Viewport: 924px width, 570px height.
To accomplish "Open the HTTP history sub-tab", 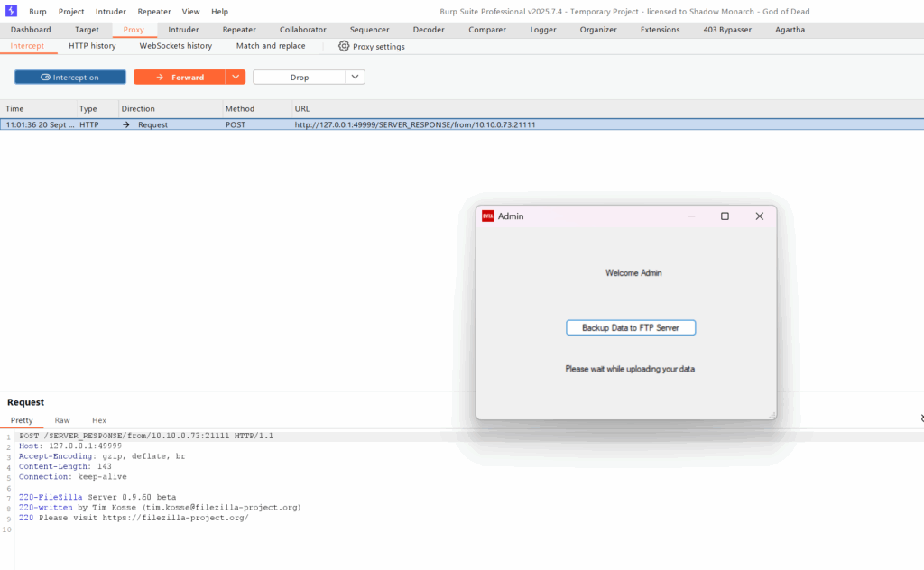I will click(x=92, y=46).
